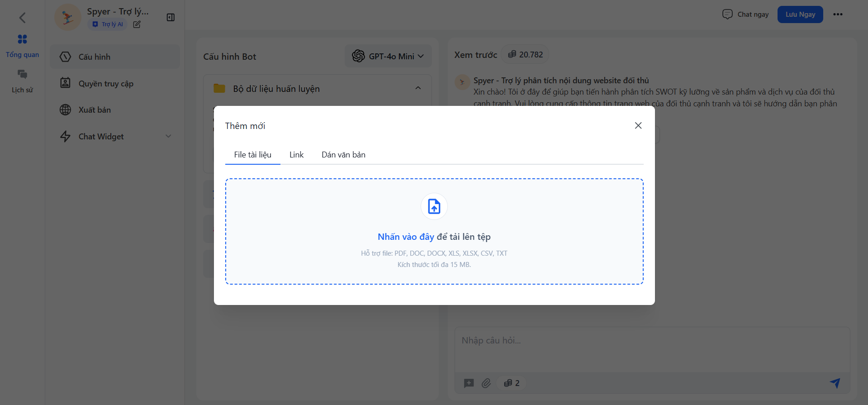Collapse the sidebar with the panel icon

(x=171, y=17)
